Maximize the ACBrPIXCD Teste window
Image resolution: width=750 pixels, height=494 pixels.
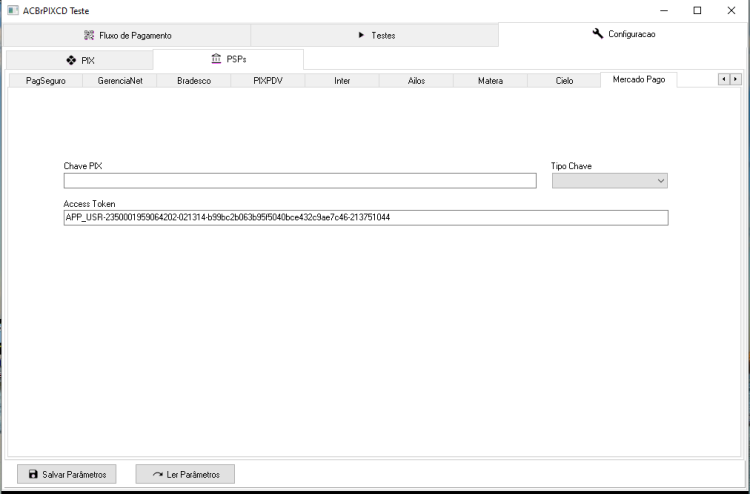coord(697,11)
